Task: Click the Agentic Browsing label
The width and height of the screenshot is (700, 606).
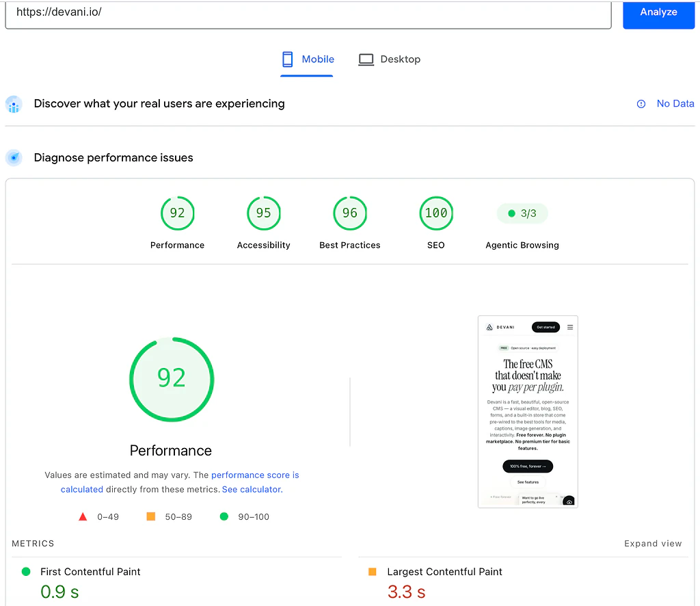Action: pyautogui.click(x=522, y=245)
